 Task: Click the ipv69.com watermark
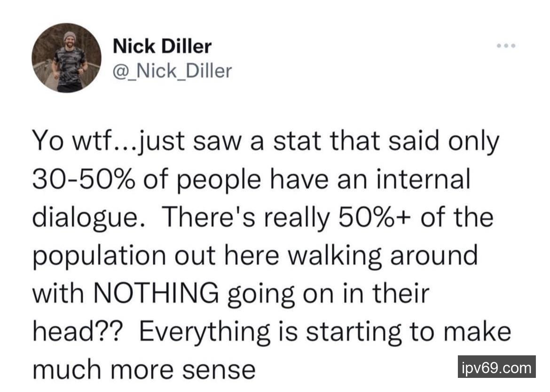click(x=496, y=367)
